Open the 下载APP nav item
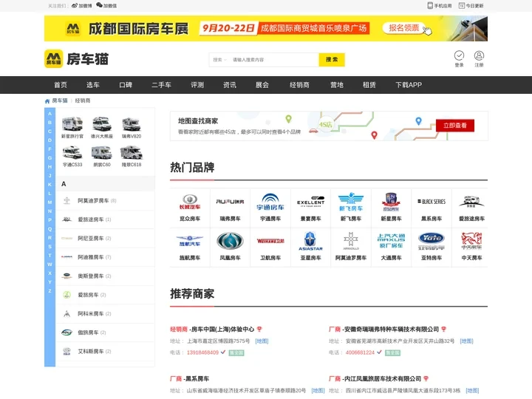This screenshot has width=532, height=399. pos(409,85)
